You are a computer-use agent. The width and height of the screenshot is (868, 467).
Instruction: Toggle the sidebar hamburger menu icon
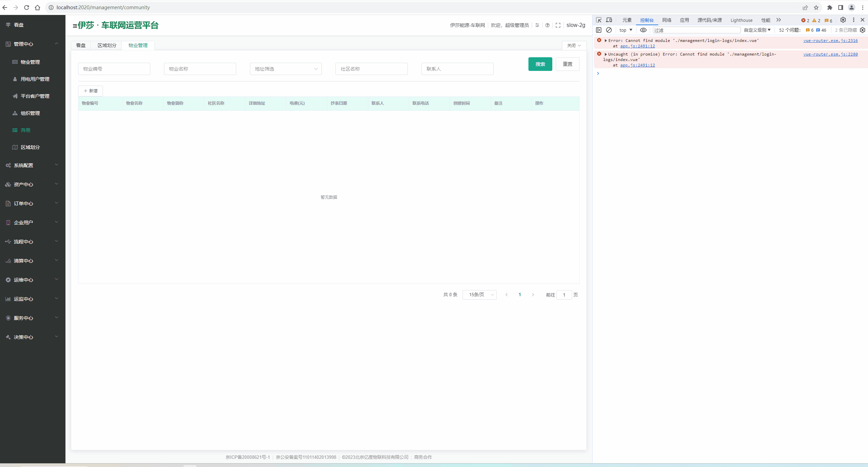[x=75, y=26]
